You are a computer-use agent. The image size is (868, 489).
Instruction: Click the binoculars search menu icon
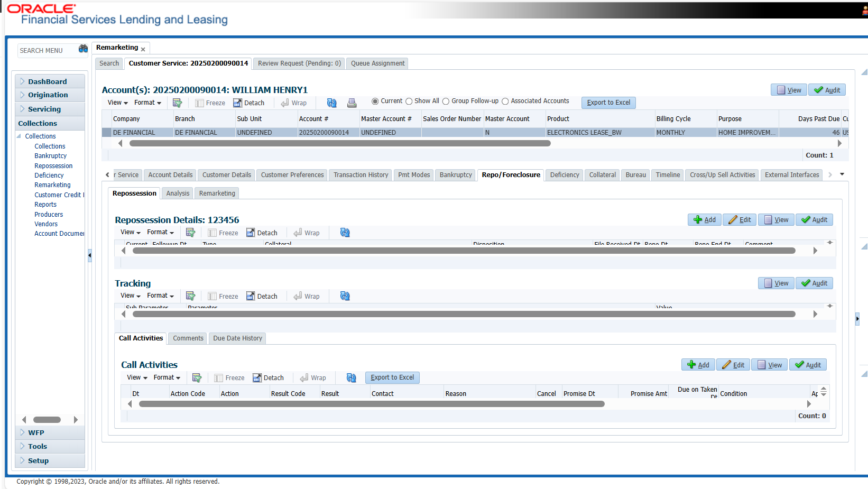(83, 49)
